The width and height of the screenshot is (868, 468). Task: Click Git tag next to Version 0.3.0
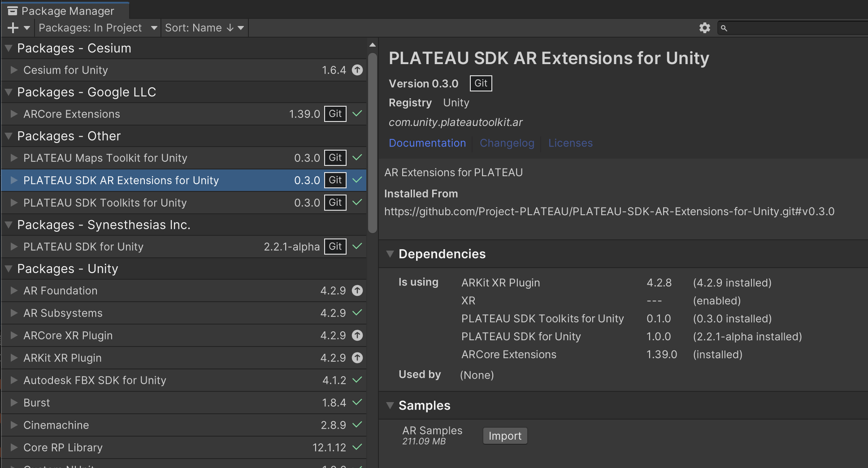(481, 83)
